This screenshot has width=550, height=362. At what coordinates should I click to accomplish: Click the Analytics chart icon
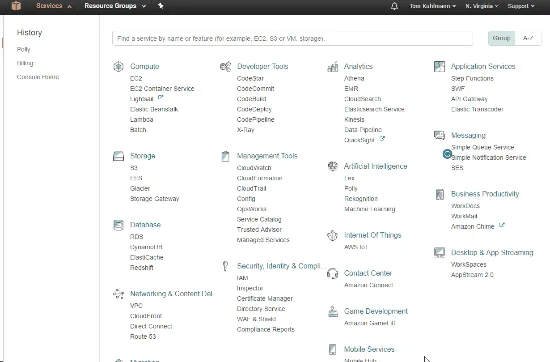333,66
